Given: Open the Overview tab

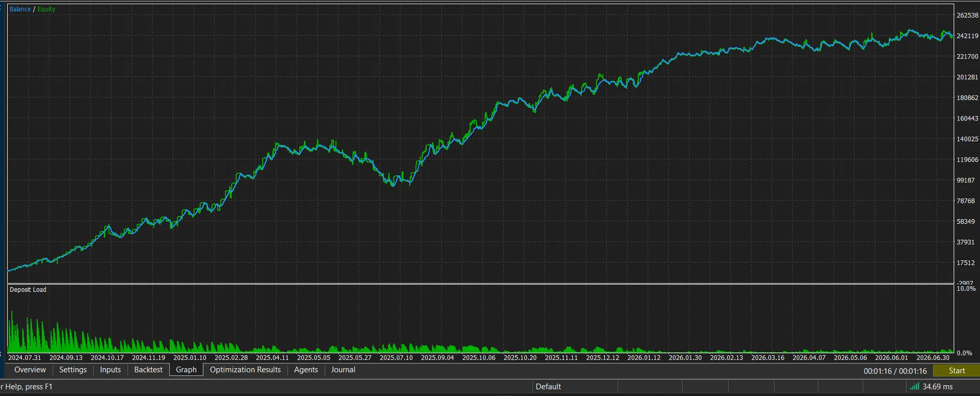Looking at the screenshot, I should [x=30, y=370].
